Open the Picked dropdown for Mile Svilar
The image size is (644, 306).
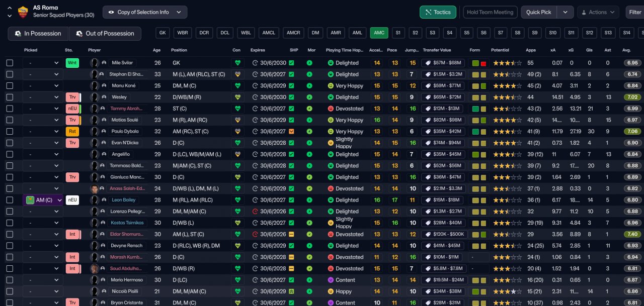(x=43, y=63)
